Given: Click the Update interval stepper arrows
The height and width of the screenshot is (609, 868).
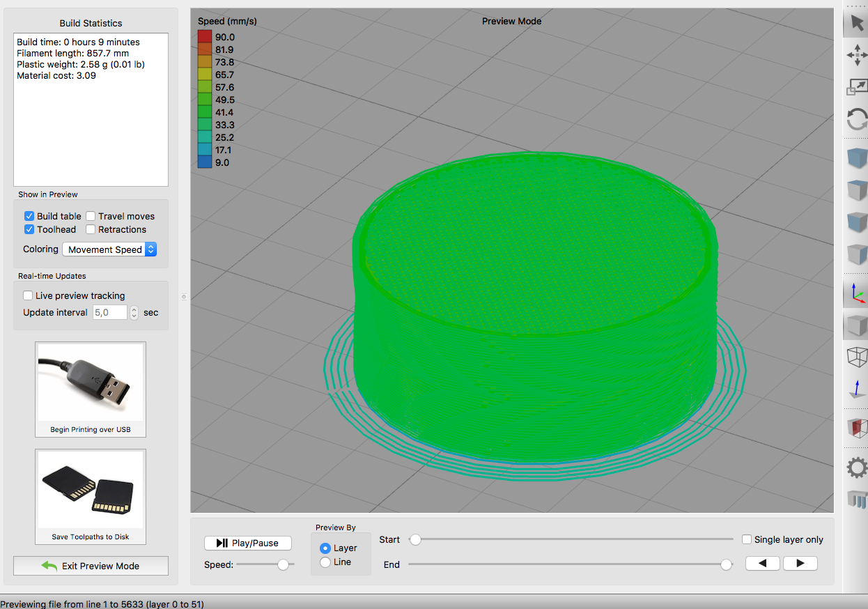Looking at the screenshot, I should point(134,313).
